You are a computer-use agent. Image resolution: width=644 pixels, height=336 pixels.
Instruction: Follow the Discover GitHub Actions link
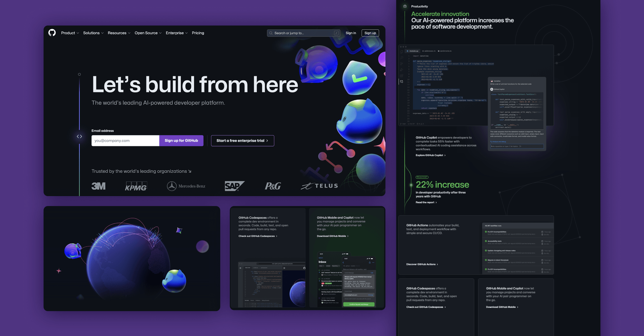(422, 264)
